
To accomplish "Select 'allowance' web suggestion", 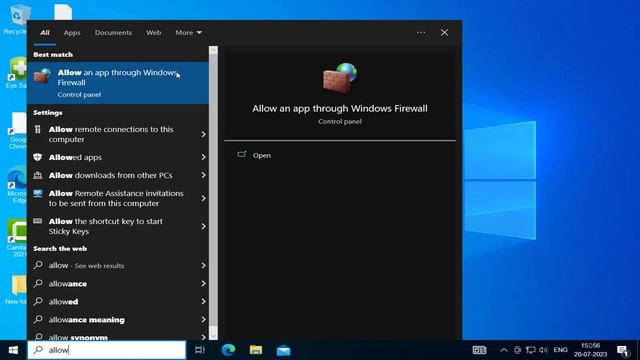I will [118, 284].
